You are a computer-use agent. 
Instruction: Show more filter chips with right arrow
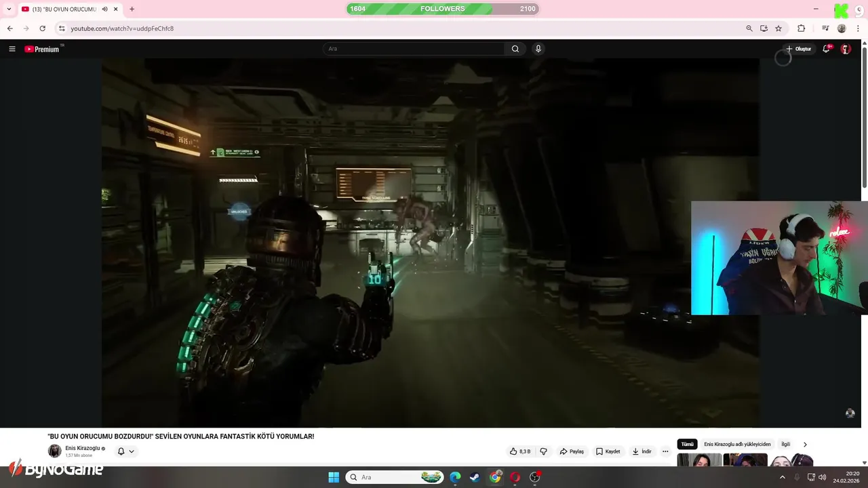(805, 445)
